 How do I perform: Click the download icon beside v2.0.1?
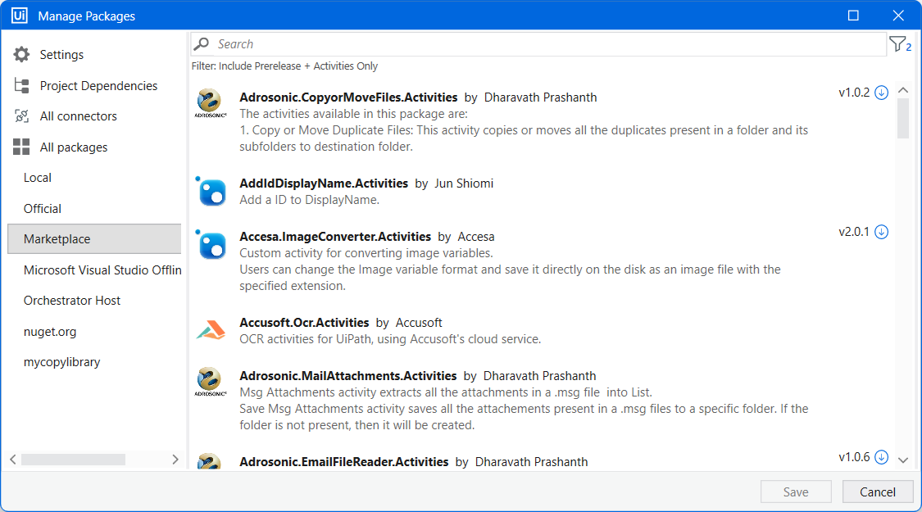point(881,232)
